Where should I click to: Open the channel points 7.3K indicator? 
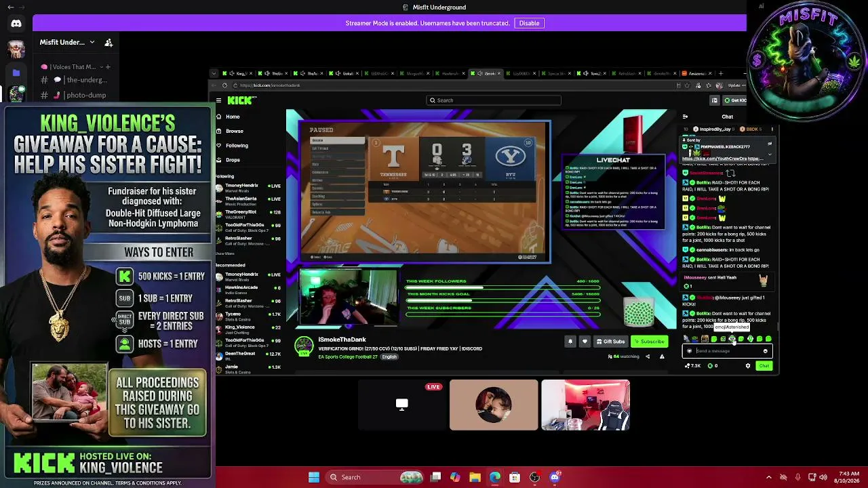[x=693, y=366]
